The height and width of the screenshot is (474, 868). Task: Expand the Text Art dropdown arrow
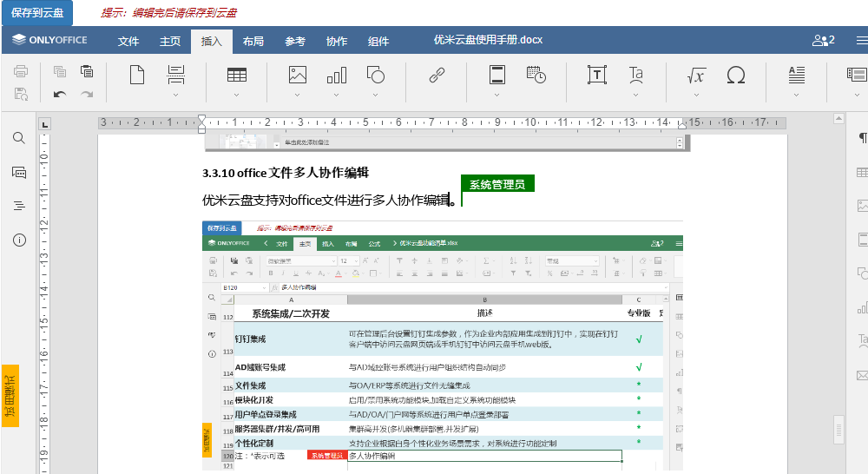[636, 95]
